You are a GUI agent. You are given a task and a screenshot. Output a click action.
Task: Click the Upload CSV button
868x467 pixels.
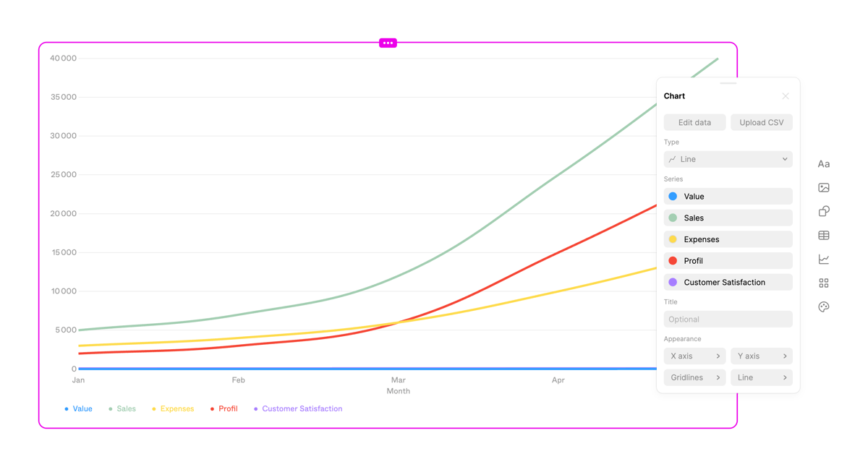[x=761, y=122]
